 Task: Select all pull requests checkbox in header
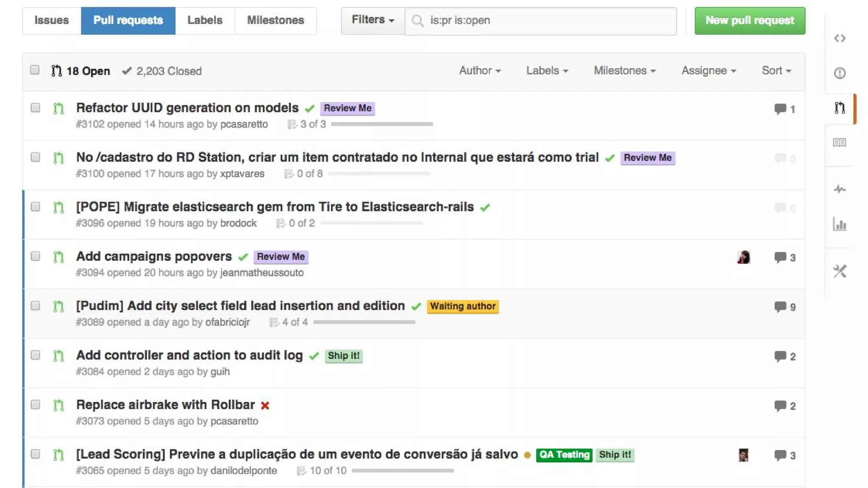35,70
